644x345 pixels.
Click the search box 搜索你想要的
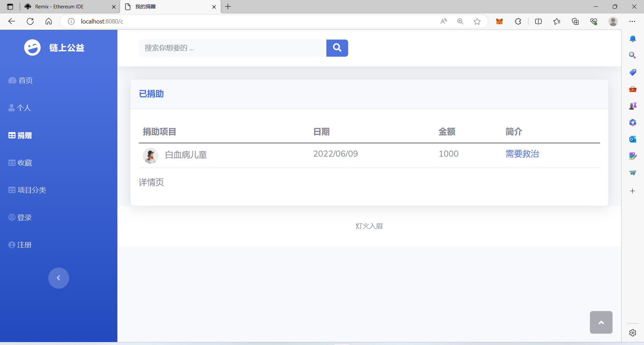click(232, 48)
